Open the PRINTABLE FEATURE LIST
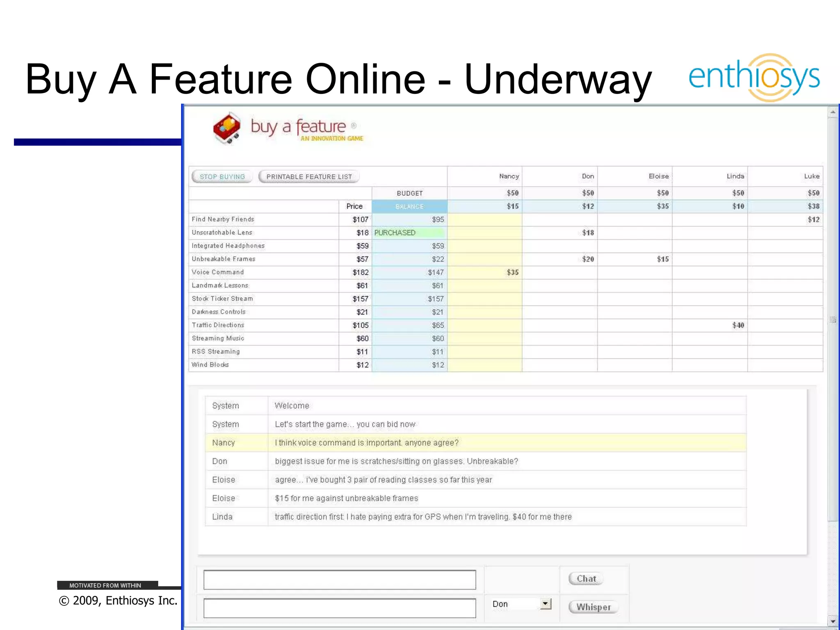Viewport: 840px width, 630px height. [x=309, y=177]
